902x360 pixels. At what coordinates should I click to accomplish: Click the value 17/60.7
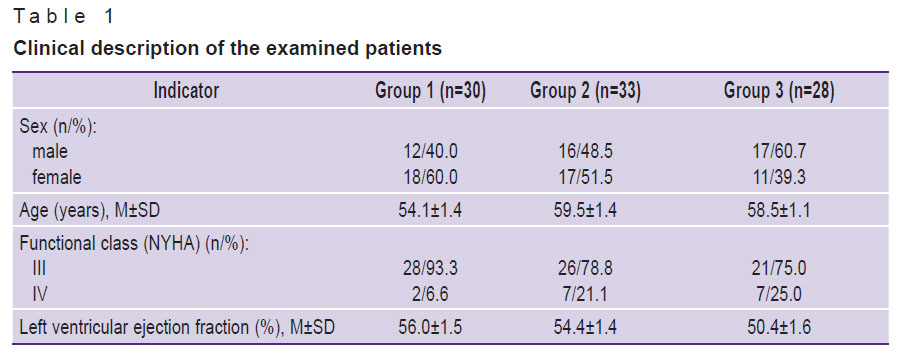pyautogui.click(x=778, y=152)
